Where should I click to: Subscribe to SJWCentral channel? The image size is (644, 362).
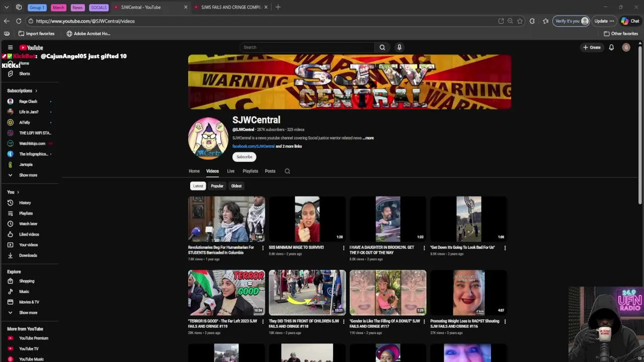pyautogui.click(x=245, y=157)
